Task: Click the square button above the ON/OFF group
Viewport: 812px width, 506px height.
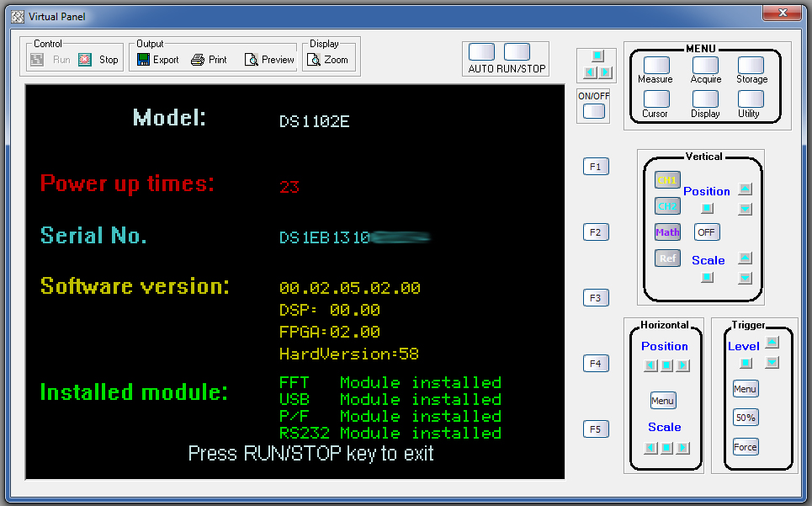Action: tap(597, 56)
